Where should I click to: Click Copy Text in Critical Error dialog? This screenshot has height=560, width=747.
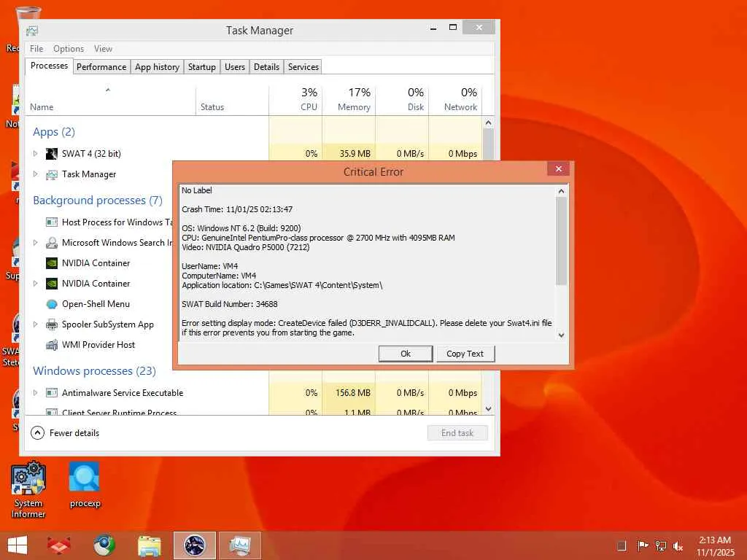(465, 354)
